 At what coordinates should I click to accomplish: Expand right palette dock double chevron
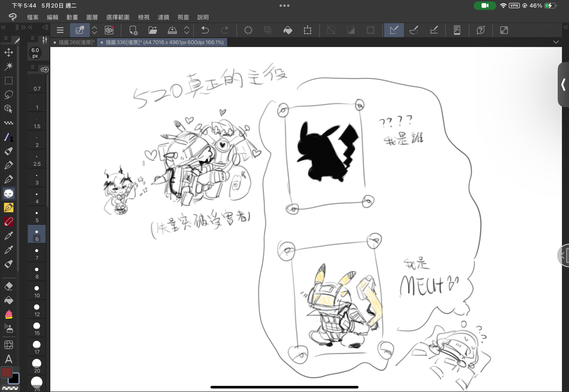566,27
